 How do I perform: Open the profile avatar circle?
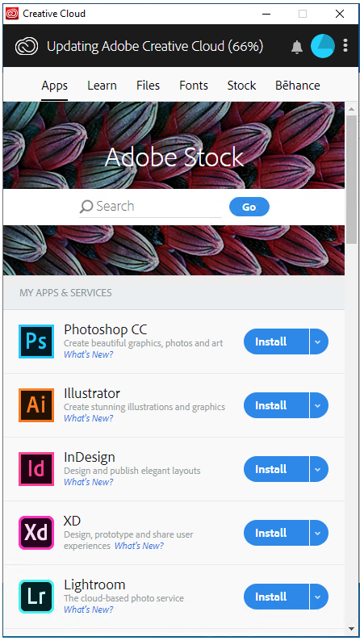pyautogui.click(x=323, y=46)
